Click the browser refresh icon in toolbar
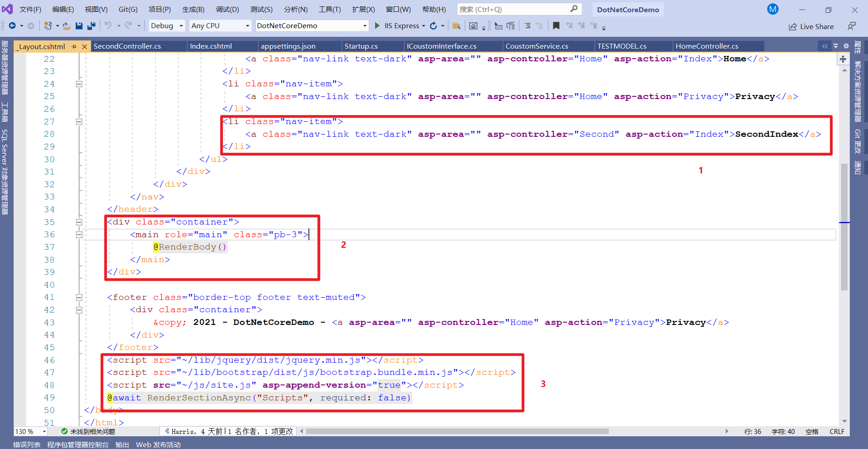The image size is (868, 449). pos(433,26)
